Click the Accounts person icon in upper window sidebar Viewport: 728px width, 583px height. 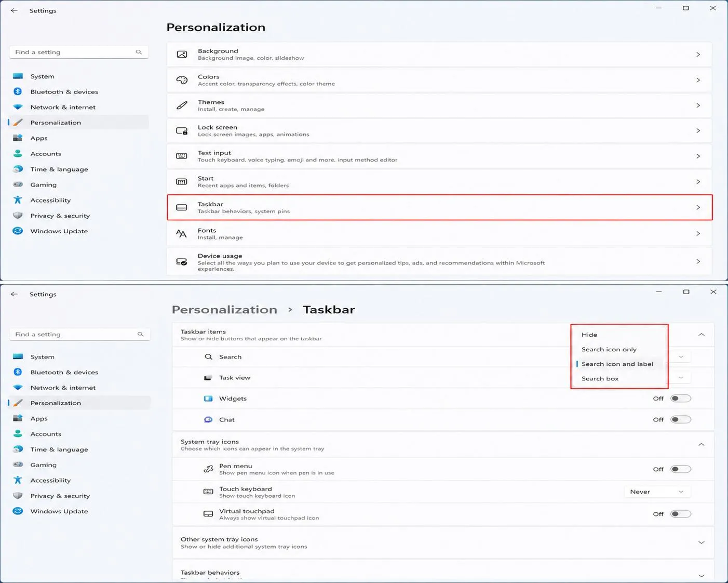tap(18, 153)
